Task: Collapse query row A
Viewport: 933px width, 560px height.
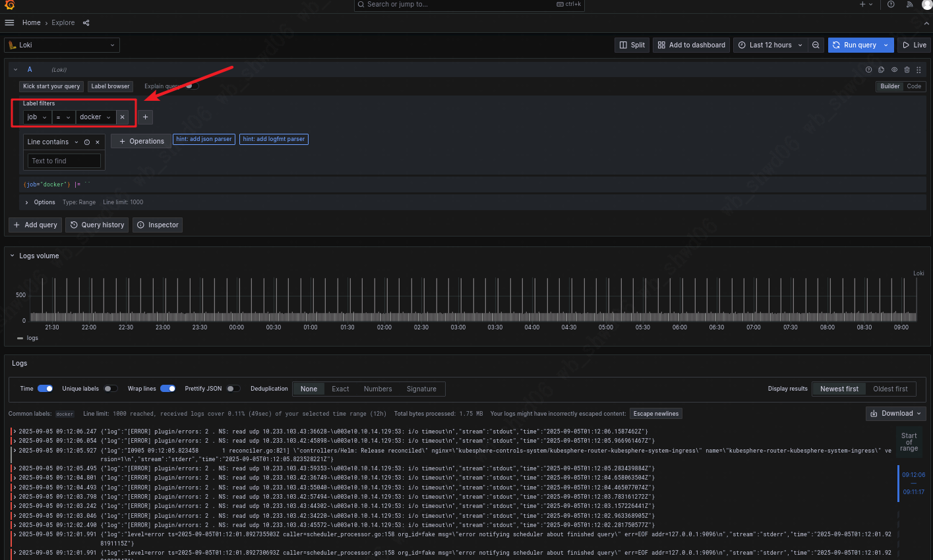Action: pos(16,69)
